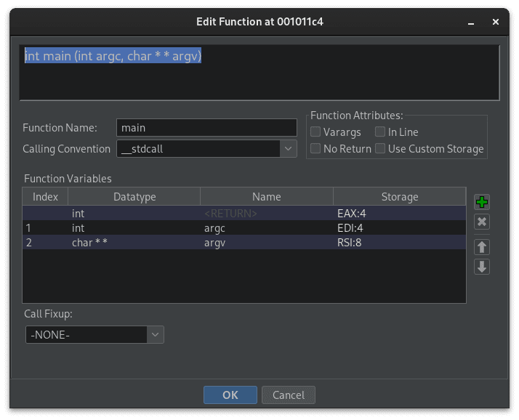Remove selected variable with the X icon
The height and width of the screenshot is (420, 519).
[482, 222]
